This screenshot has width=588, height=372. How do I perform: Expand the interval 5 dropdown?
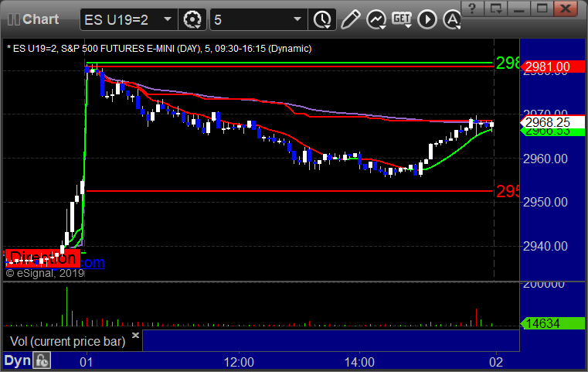click(297, 19)
